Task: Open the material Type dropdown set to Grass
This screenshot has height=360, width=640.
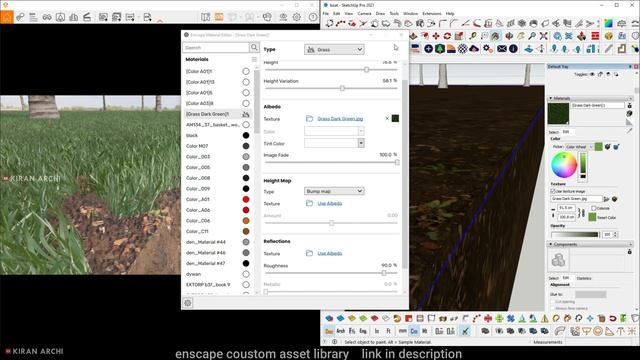Action: [334, 49]
